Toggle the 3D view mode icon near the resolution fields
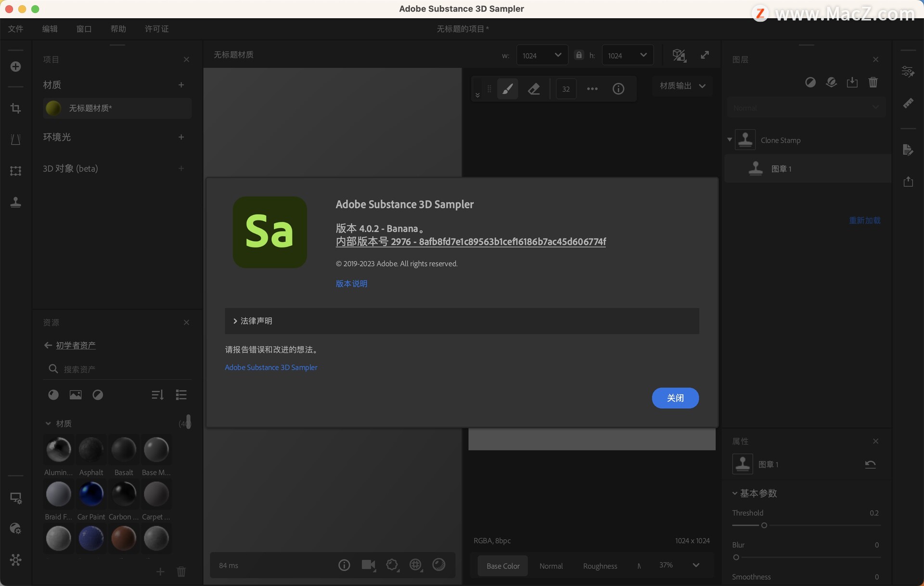 679,55
